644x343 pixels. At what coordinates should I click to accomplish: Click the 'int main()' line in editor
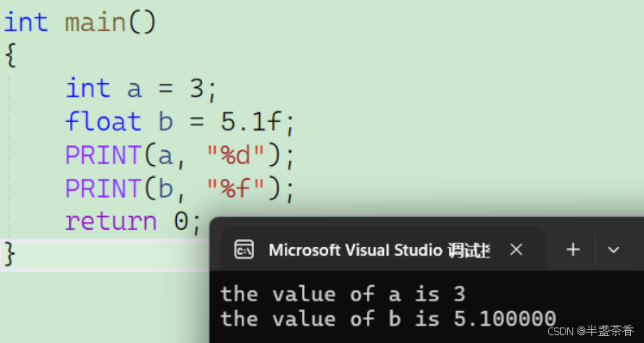pyautogui.click(x=80, y=22)
